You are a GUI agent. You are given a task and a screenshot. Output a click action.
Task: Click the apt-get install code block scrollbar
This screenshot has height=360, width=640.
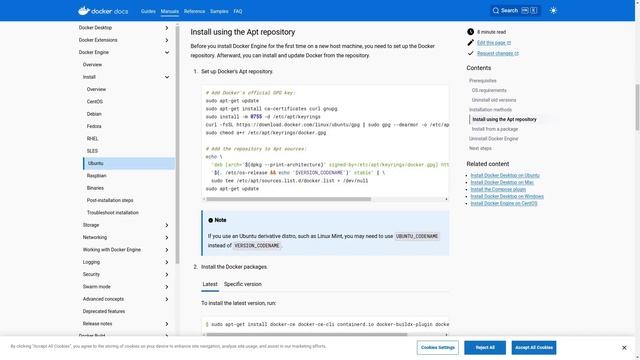pyautogui.click(x=307, y=335)
